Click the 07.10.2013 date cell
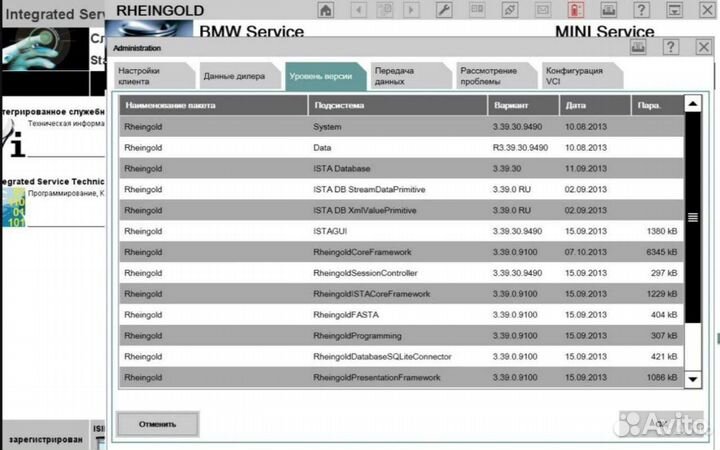 (x=586, y=252)
